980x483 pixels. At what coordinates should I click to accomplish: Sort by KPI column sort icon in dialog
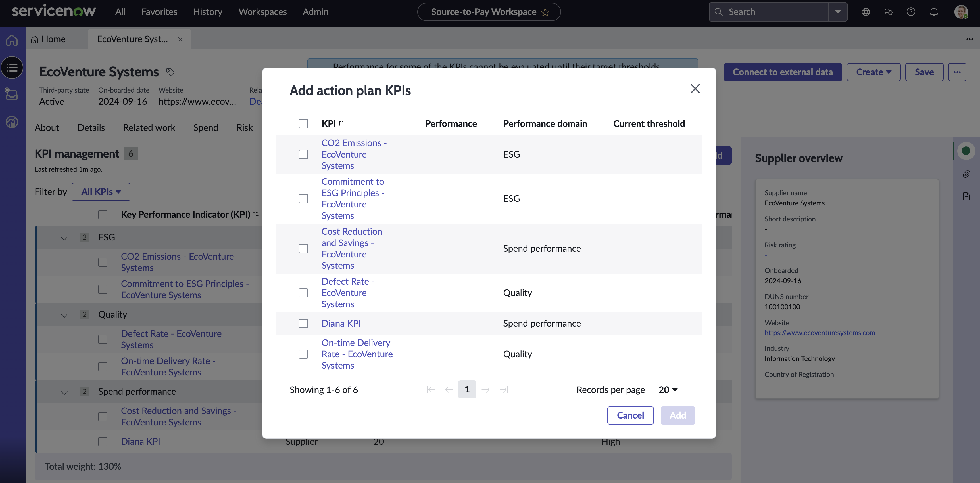(341, 123)
